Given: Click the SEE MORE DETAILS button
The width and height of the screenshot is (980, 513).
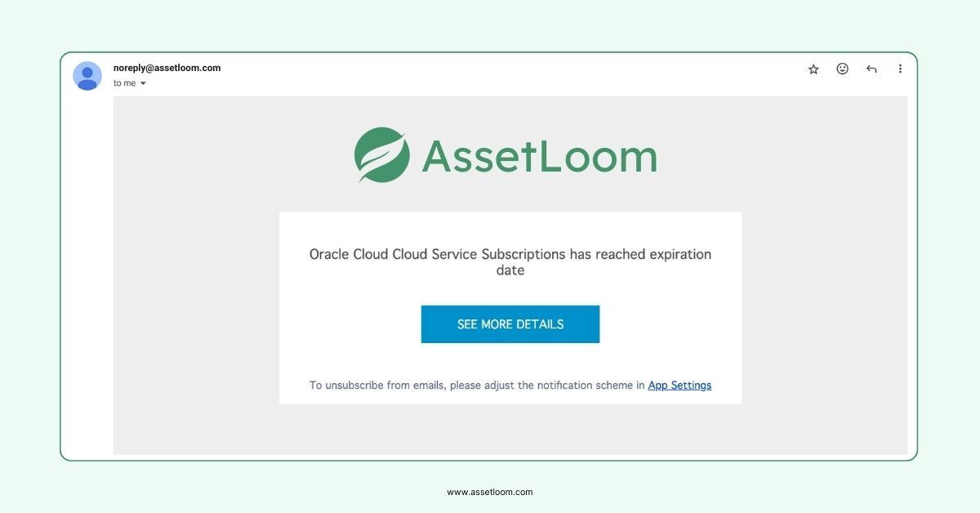Looking at the screenshot, I should [510, 324].
